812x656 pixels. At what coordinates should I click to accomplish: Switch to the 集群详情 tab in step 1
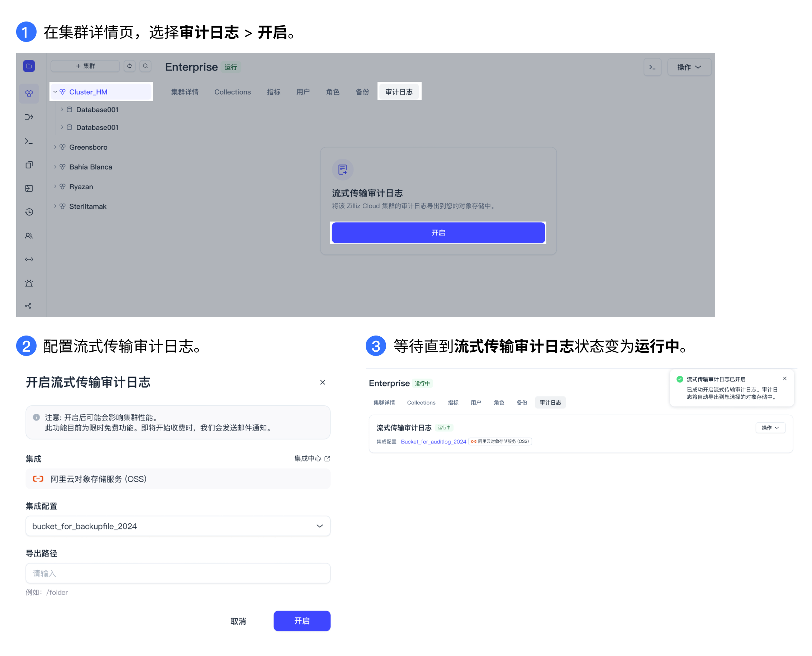coord(185,92)
